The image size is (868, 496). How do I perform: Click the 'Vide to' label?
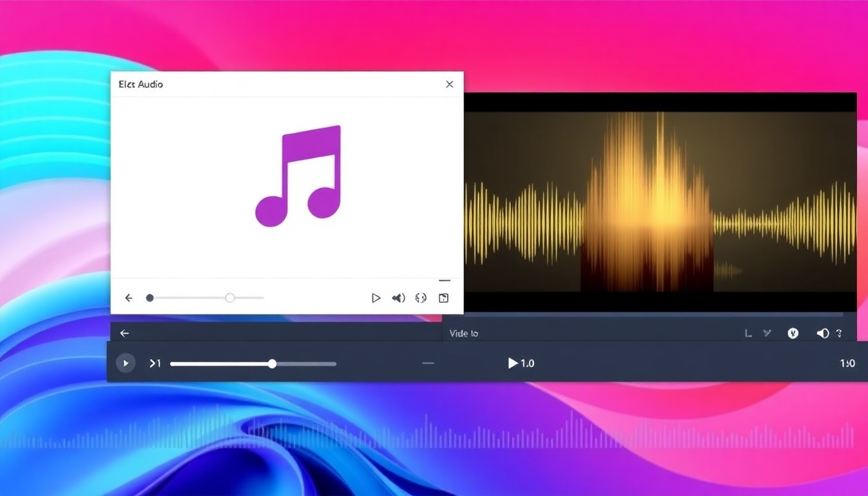[x=464, y=333]
